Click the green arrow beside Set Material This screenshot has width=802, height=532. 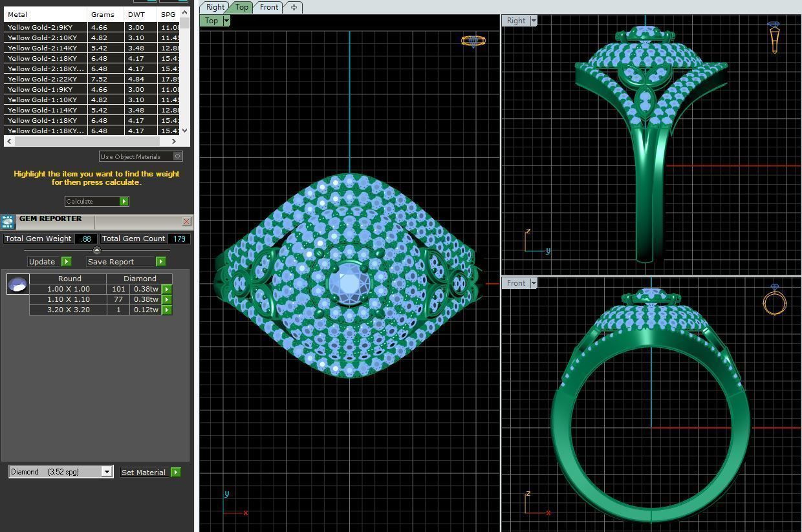(x=176, y=473)
